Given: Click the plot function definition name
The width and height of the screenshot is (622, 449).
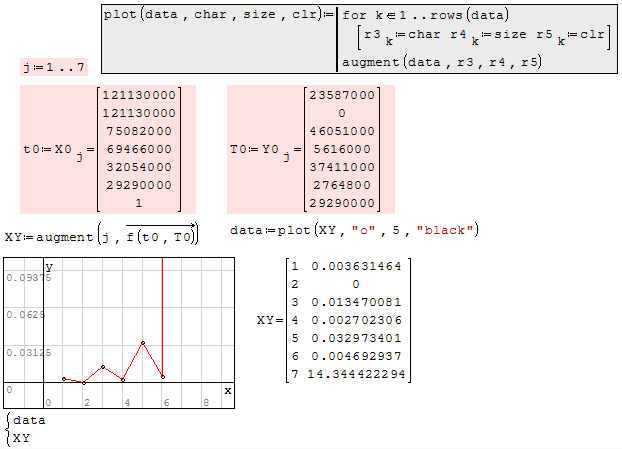Looking at the screenshot, I should (x=120, y=16).
